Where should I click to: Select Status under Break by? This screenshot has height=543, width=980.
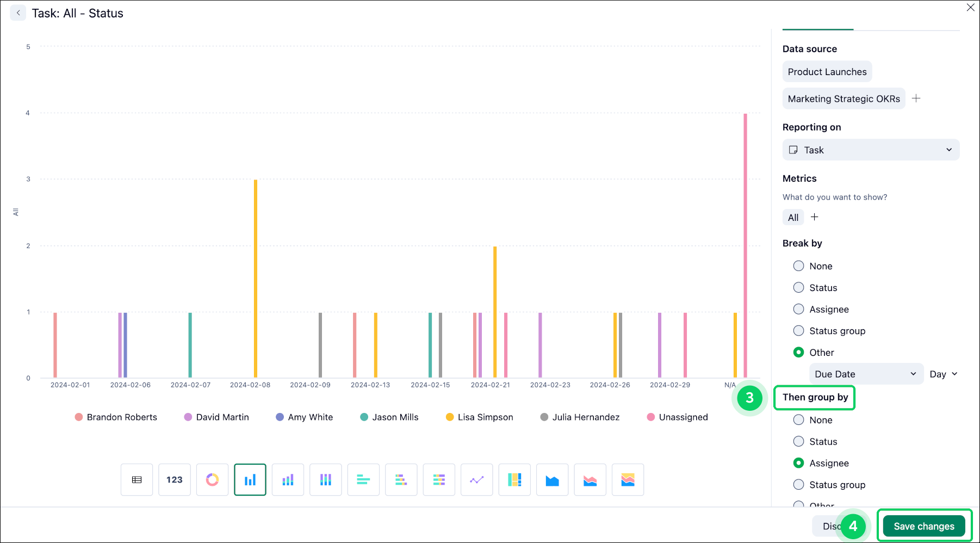pyautogui.click(x=798, y=287)
